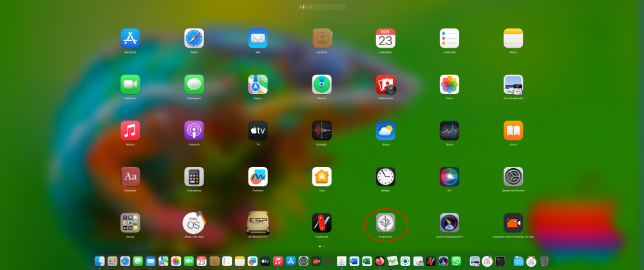Launch the Livros books app
Screen dimensions: 644x270
click(x=513, y=131)
